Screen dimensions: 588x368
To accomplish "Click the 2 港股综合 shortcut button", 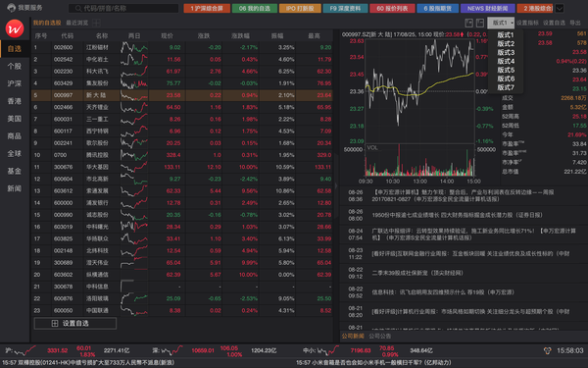I will click(535, 8).
